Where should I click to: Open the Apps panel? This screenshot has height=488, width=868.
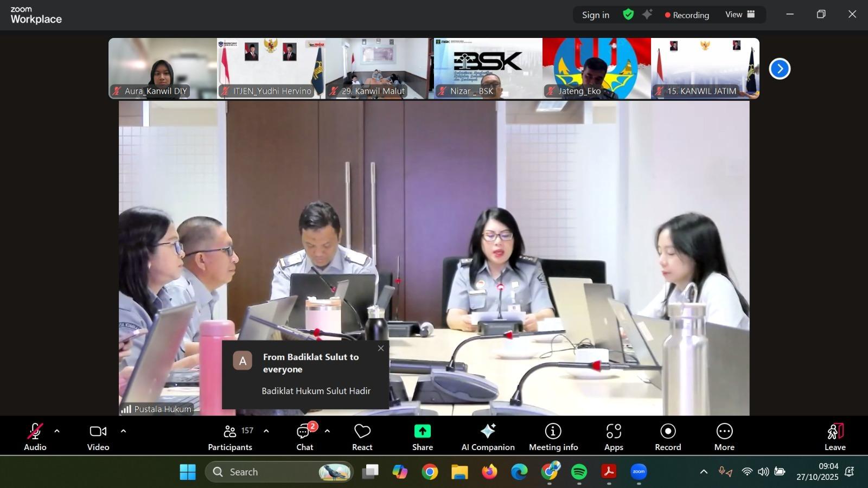(x=614, y=437)
